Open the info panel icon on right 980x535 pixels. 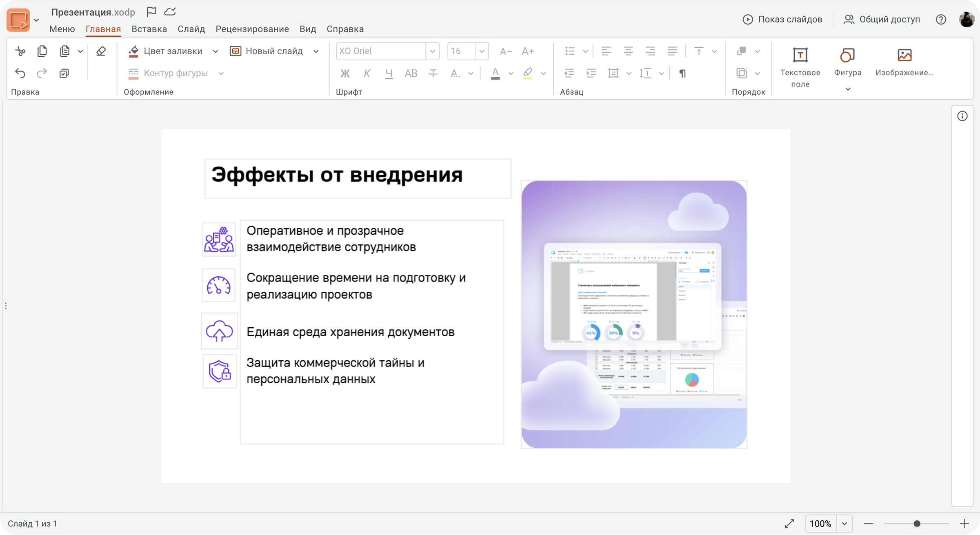coord(962,116)
